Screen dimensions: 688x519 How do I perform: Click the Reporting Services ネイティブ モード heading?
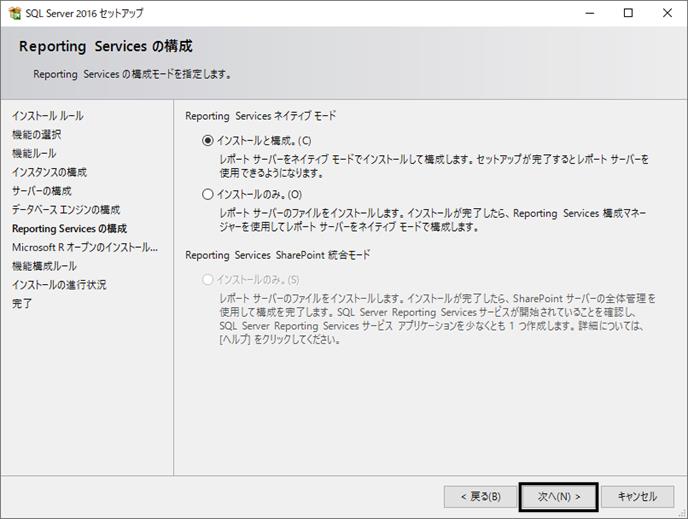pyautogui.click(x=261, y=116)
